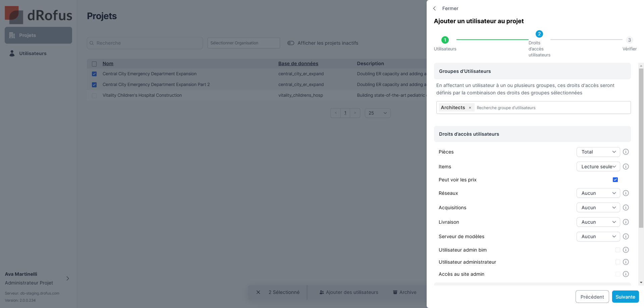
Task: Click the Précédent button
Action: click(x=592, y=297)
